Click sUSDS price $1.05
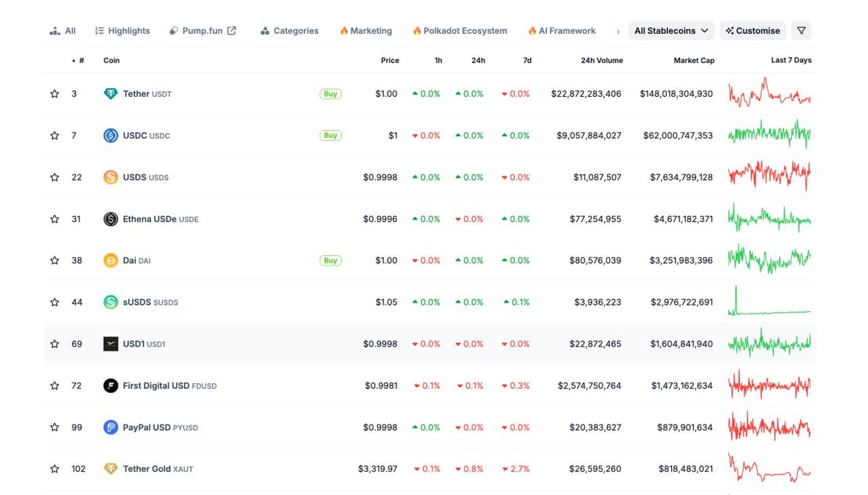 [x=386, y=302]
